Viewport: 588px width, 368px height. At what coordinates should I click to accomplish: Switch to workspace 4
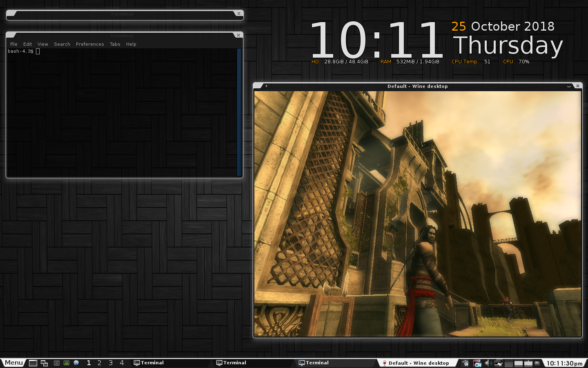[122, 363]
